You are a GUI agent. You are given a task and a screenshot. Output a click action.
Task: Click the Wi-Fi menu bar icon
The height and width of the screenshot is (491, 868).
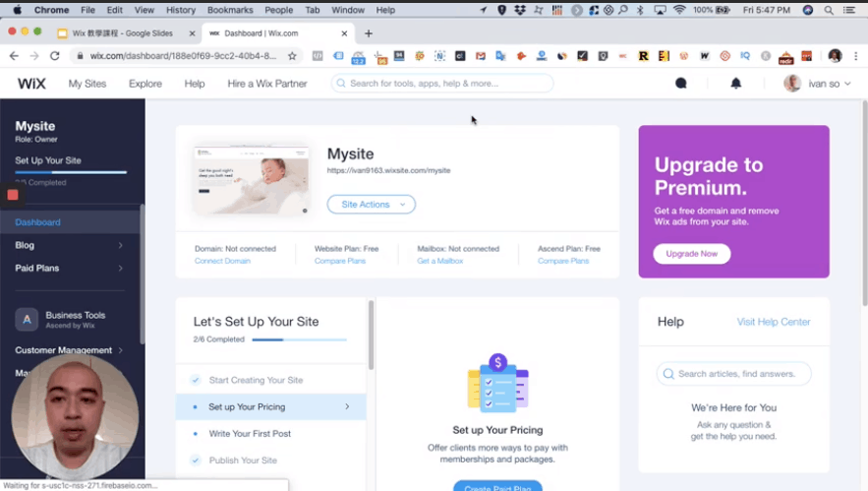coord(679,10)
